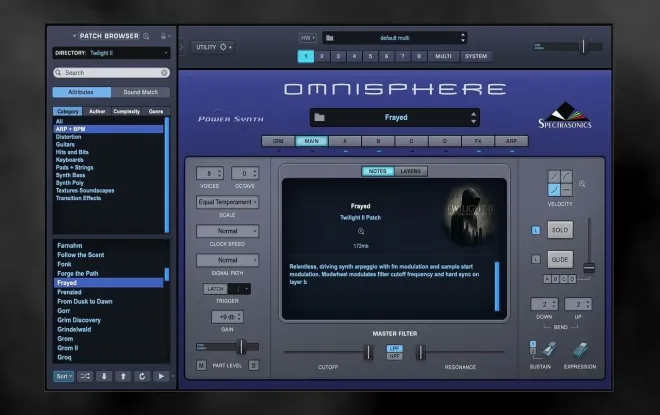The image size is (660, 415).
Task: Open velocity curve zoom magnifier
Action: tap(582, 184)
